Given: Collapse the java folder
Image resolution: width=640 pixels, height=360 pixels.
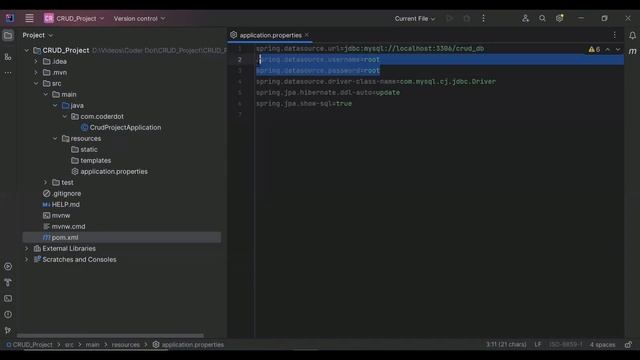Looking at the screenshot, I should pos(55,105).
